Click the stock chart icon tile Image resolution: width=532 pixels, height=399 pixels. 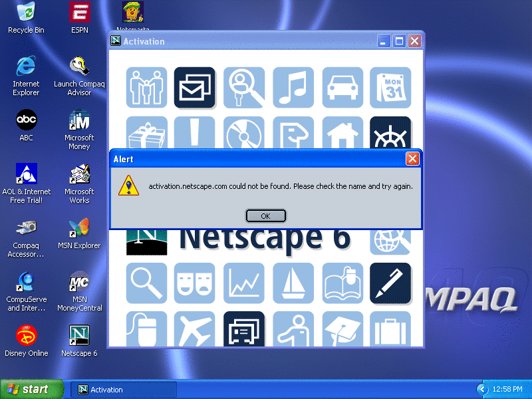244,283
